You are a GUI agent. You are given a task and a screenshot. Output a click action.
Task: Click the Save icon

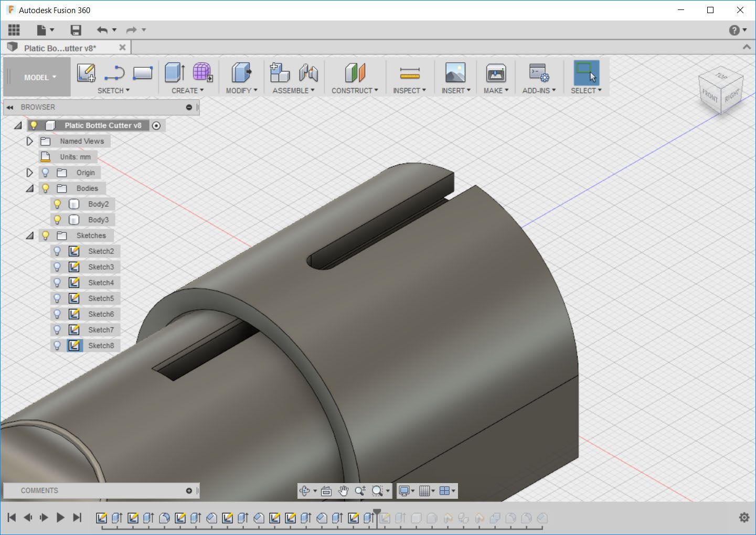point(76,30)
